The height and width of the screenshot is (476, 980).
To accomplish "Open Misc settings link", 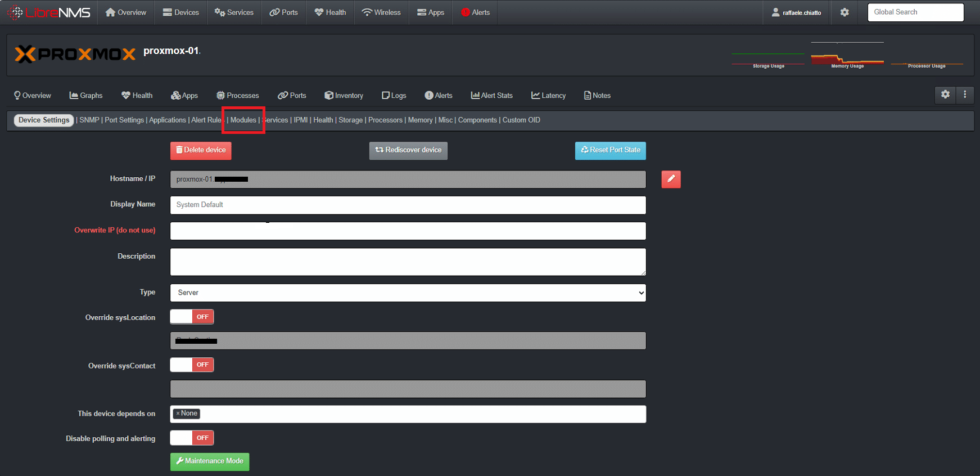I will [x=445, y=120].
